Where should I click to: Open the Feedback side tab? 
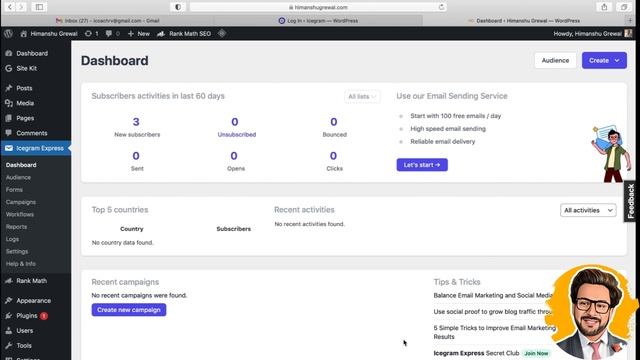click(x=631, y=201)
